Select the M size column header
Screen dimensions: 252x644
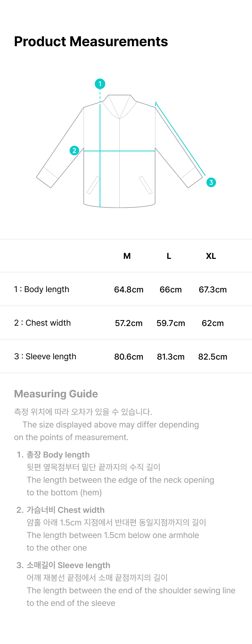(127, 256)
